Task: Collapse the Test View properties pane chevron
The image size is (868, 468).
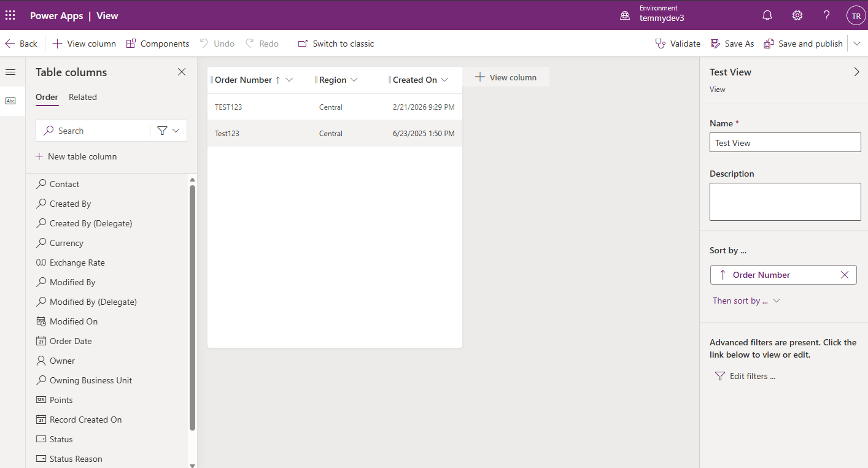Action: [857, 72]
